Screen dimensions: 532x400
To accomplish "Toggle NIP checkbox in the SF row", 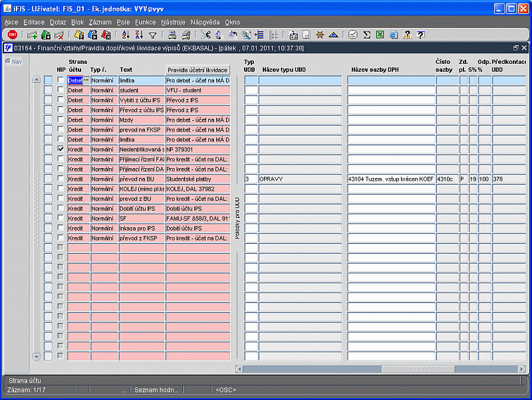I will tap(61, 218).
